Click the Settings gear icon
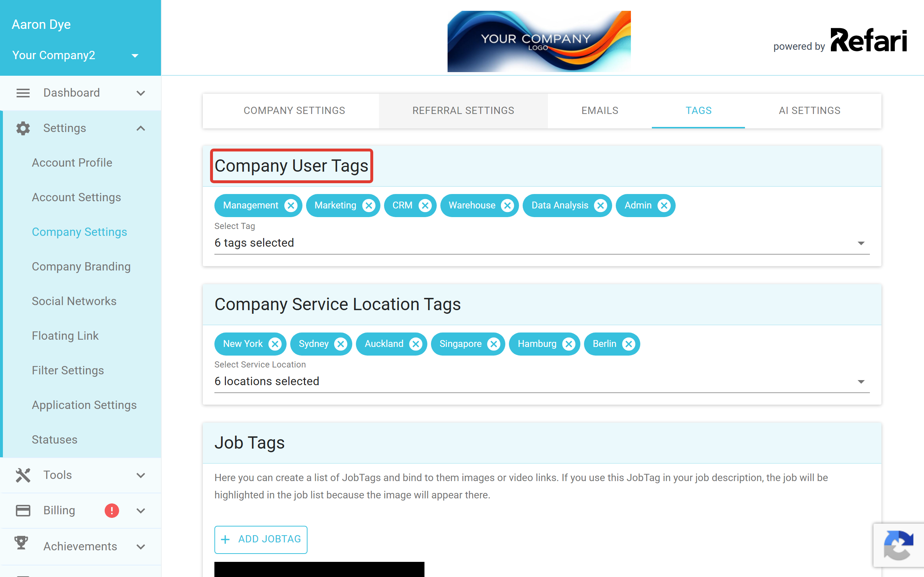 click(x=23, y=128)
